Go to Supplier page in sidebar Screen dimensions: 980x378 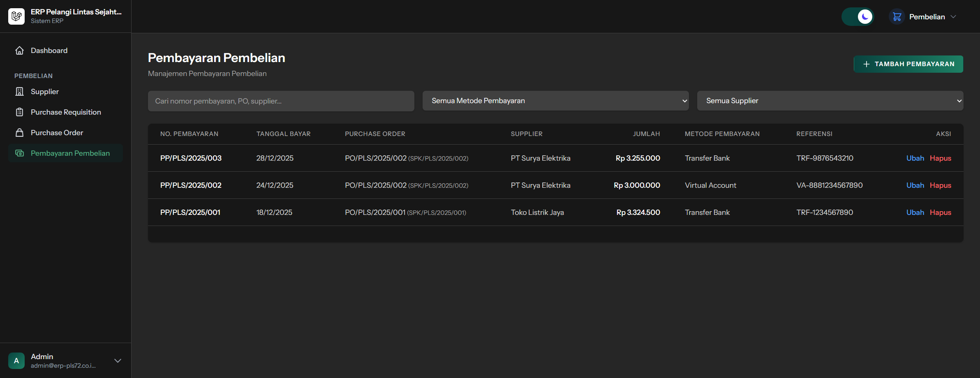[45, 92]
